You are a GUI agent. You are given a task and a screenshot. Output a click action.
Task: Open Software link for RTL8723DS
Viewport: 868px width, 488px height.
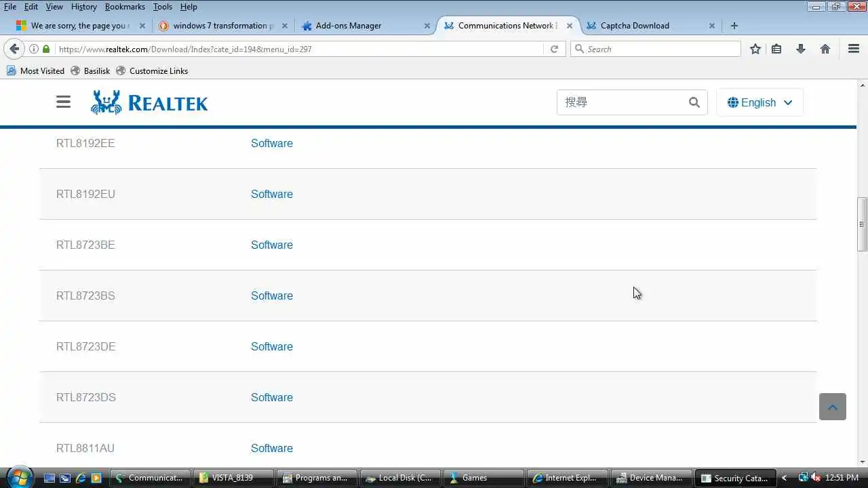(272, 397)
